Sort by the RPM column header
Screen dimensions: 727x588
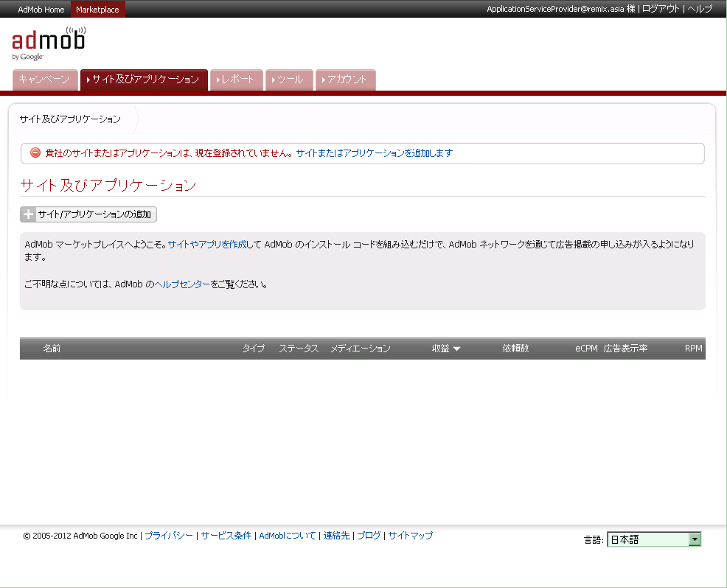[694, 349]
